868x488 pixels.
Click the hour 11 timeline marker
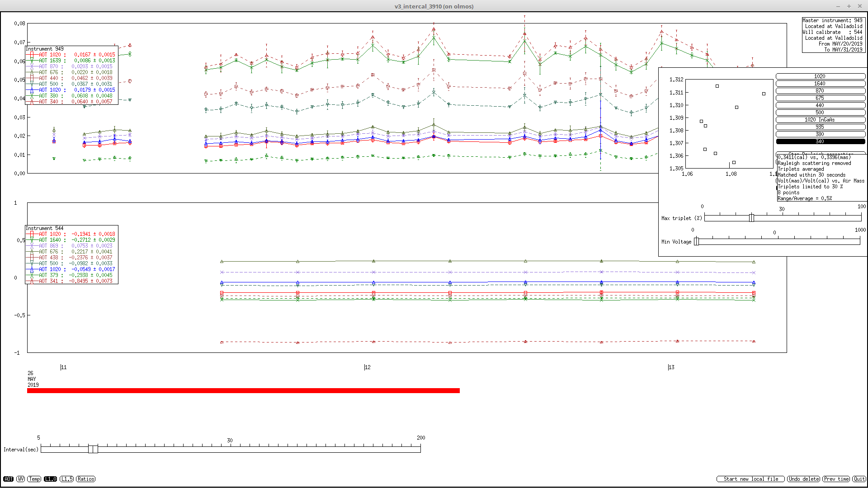tap(63, 367)
